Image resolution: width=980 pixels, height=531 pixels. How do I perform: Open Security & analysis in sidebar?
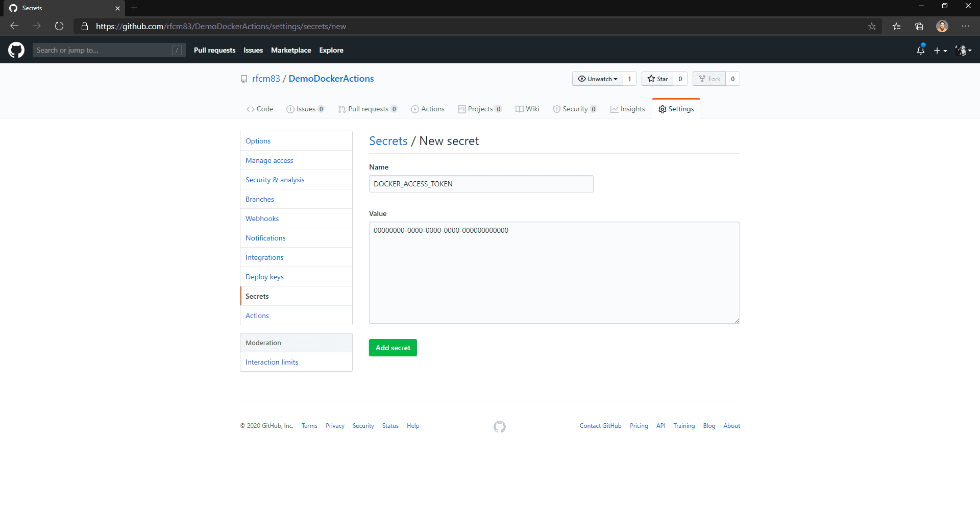pyautogui.click(x=296, y=180)
